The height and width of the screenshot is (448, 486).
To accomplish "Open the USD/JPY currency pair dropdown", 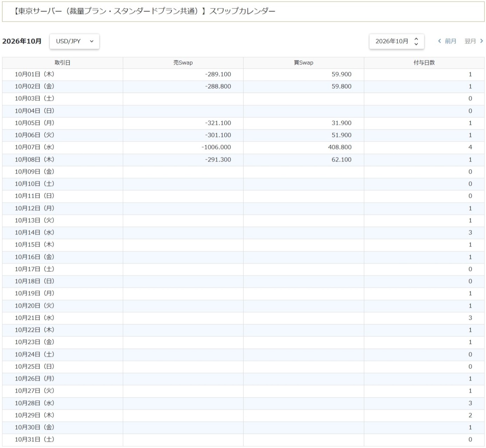I will pyautogui.click(x=74, y=41).
